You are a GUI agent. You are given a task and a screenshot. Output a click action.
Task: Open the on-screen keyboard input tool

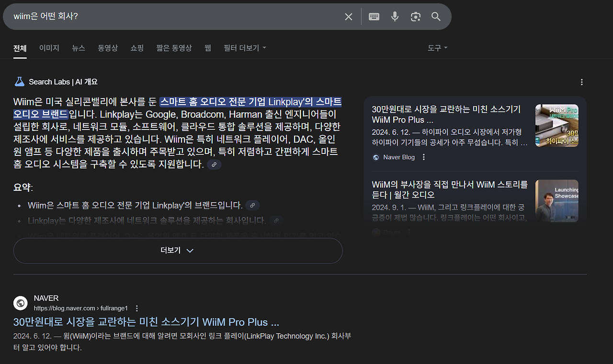[374, 17]
